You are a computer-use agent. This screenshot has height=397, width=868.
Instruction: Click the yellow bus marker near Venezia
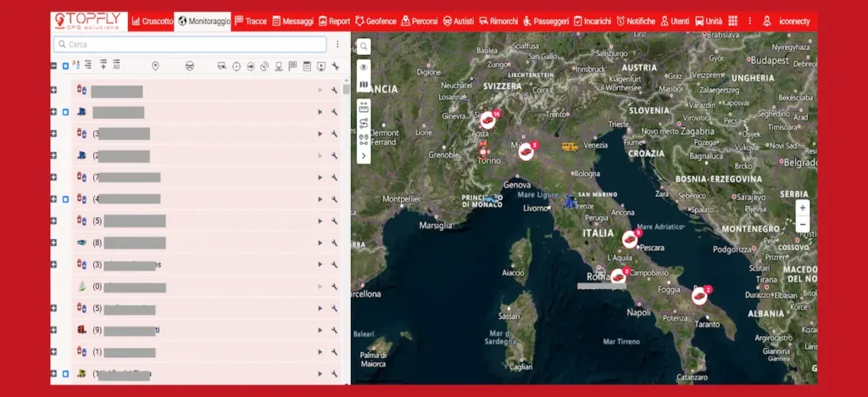coord(570,146)
